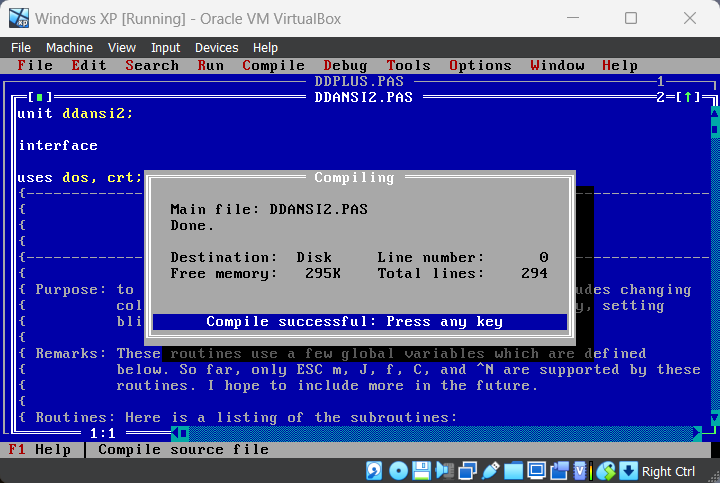Image resolution: width=720 pixels, height=483 pixels.
Task: Zoom editor window with green arrow box
Action: 688,97
